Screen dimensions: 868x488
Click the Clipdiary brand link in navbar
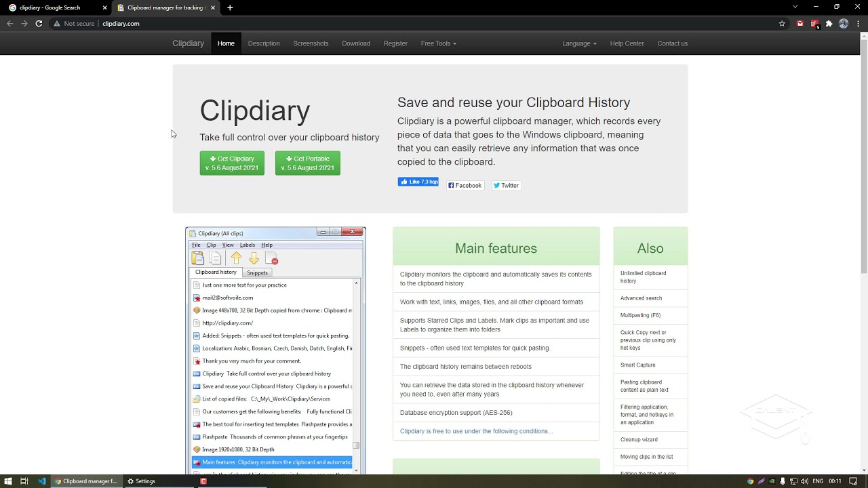pyautogui.click(x=188, y=43)
